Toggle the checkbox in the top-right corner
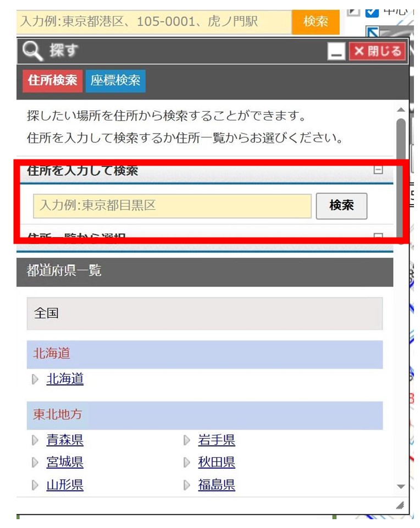The width and height of the screenshot is (420, 528). coord(372,10)
